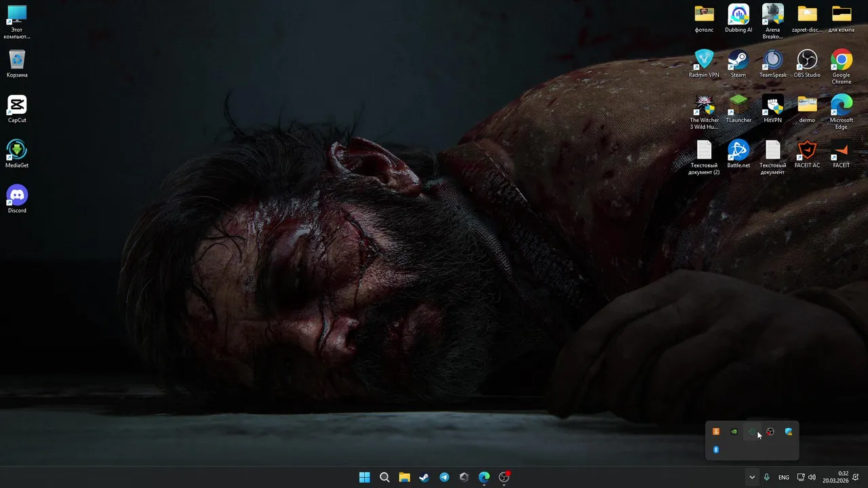Select Текстовый документ (2) file
This screenshot has width=868, height=488.
704,157
